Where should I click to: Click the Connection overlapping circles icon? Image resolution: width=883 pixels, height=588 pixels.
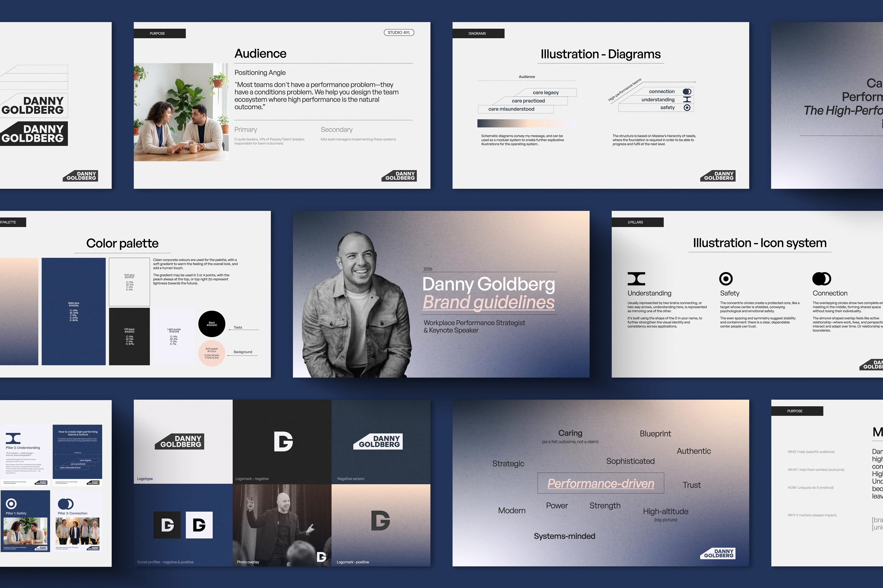coord(821,279)
